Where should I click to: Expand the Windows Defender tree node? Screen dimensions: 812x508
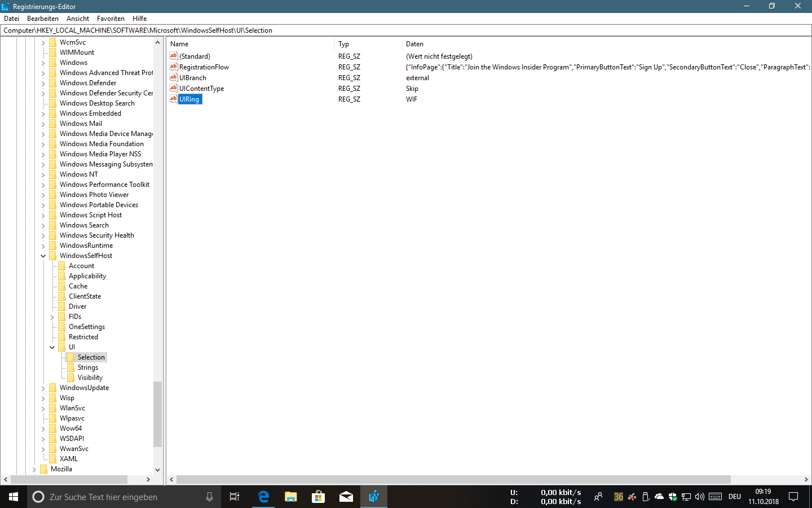43,83
